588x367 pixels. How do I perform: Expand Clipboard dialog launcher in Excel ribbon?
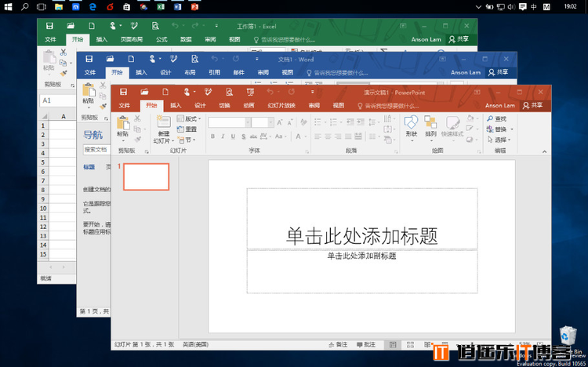[x=72, y=85]
